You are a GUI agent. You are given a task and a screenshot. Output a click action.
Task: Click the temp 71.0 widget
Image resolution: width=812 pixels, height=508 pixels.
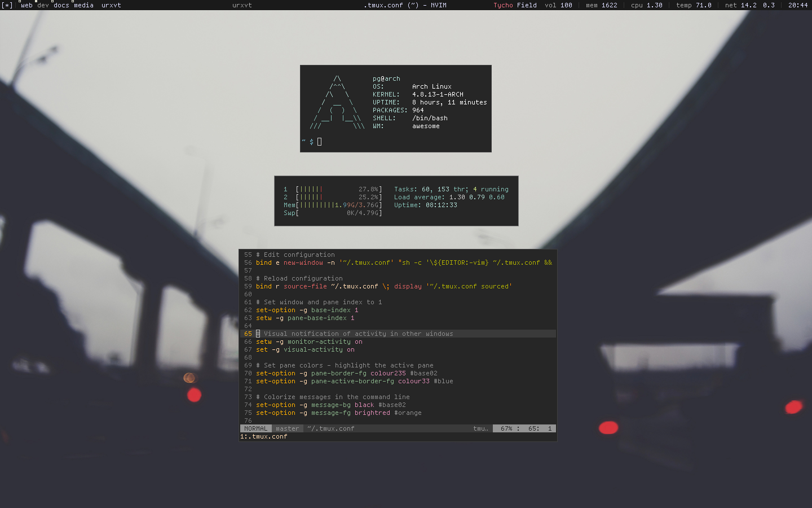(x=694, y=5)
